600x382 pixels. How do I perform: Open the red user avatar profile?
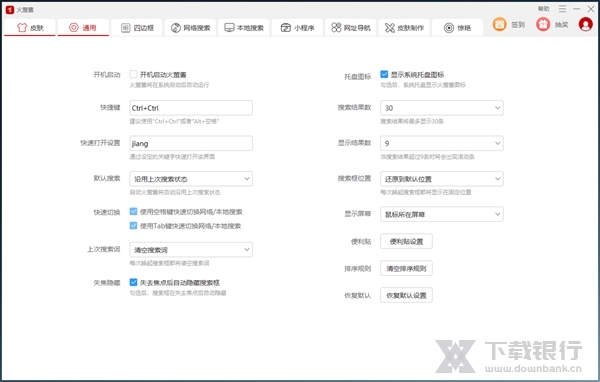point(585,24)
